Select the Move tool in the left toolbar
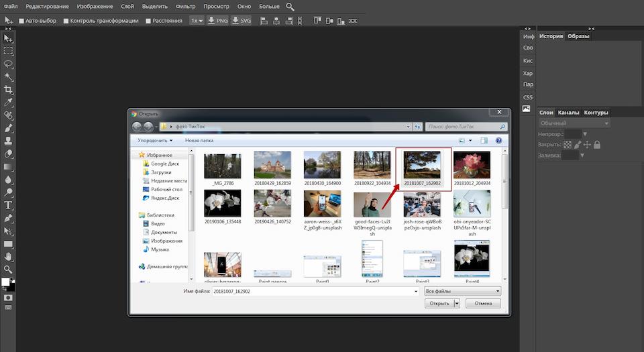Image resolution: width=644 pixels, height=352 pixels. coord(8,39)
